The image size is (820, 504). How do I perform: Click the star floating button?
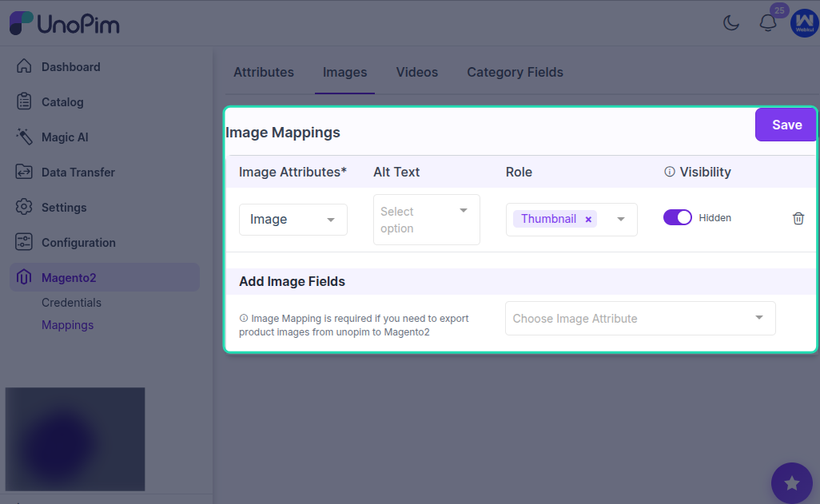click(792, 483)
